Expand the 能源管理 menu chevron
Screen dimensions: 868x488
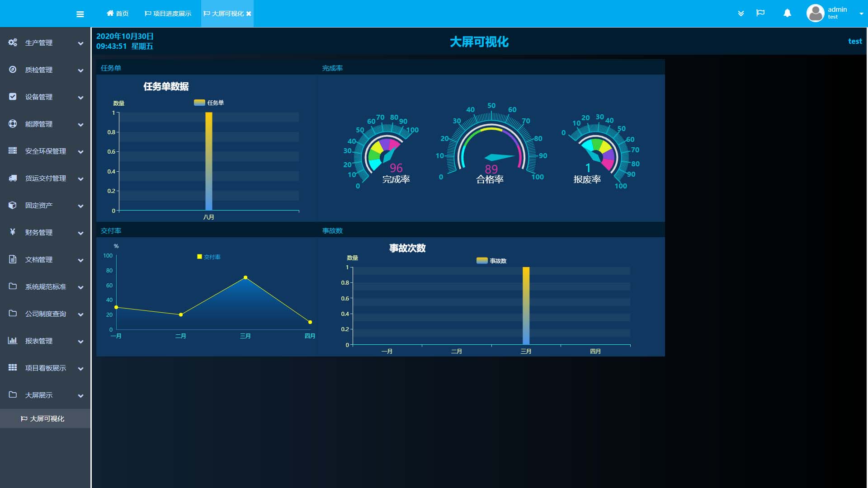coord(80,125)
